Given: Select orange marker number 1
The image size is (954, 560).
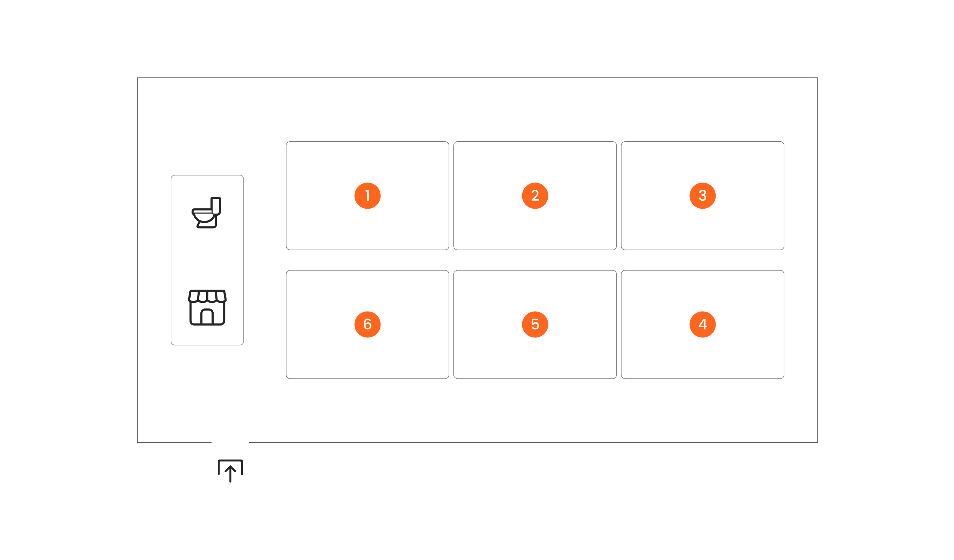Looking at the screenshot, I should pos(367,196).
